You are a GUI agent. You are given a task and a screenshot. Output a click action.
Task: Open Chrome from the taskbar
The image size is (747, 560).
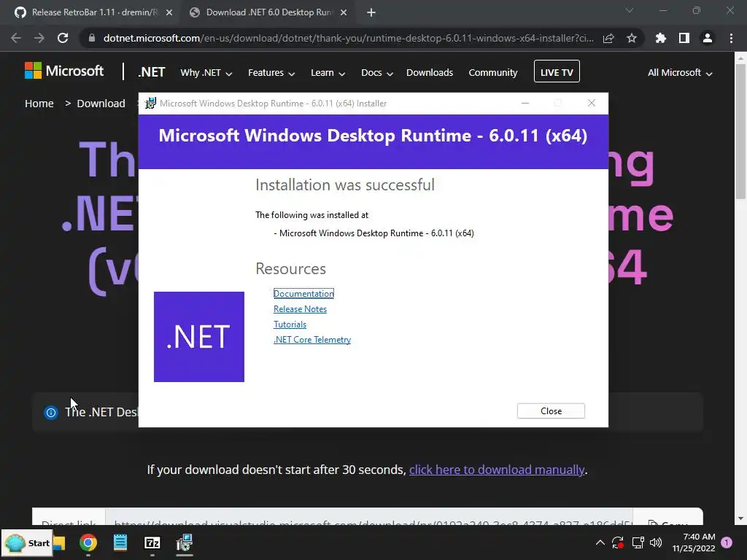pos(88,542)
